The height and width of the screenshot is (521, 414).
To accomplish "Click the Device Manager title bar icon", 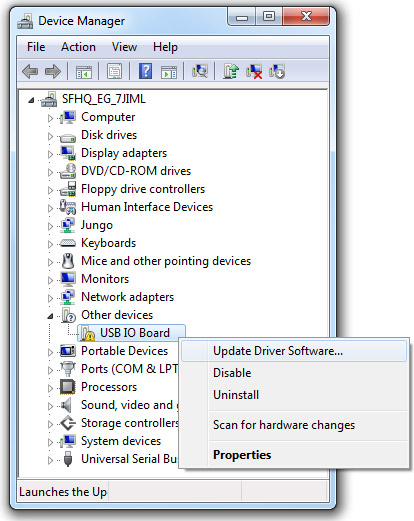I will point(25,21).
